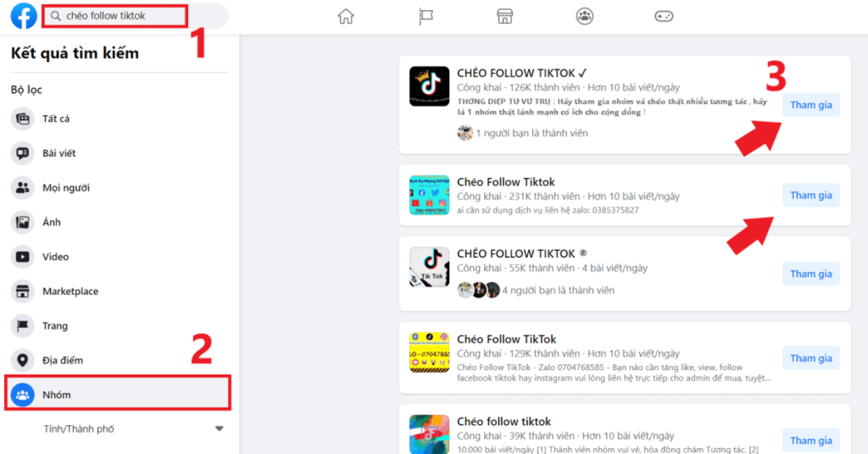Filter results by "Mọi người"
The width and height of the screenshot is (868, 454).
(67, 188)
